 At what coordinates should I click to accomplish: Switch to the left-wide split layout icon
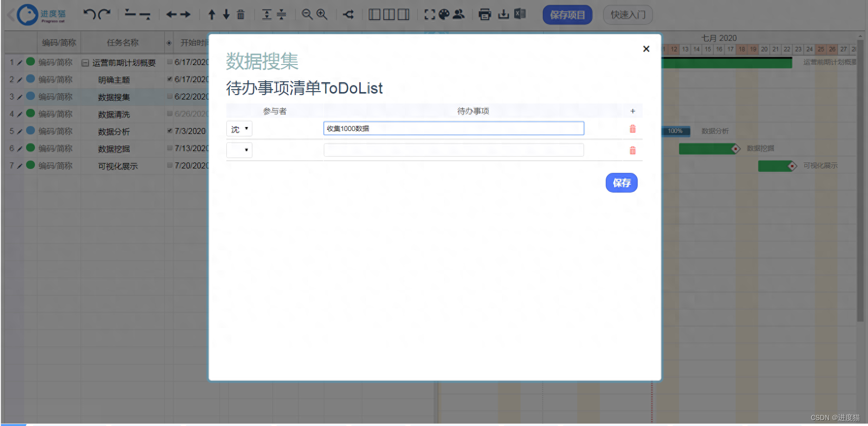tap(374, 14)
